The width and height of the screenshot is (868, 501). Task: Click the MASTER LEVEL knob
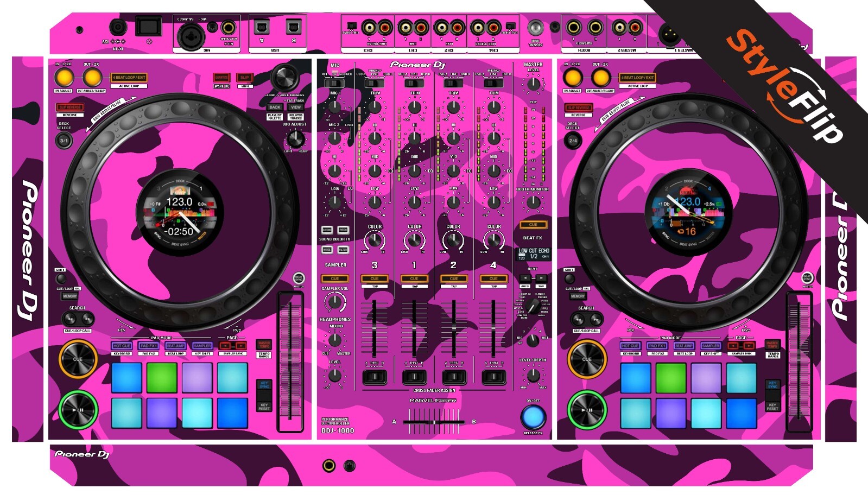coord(533,85)
